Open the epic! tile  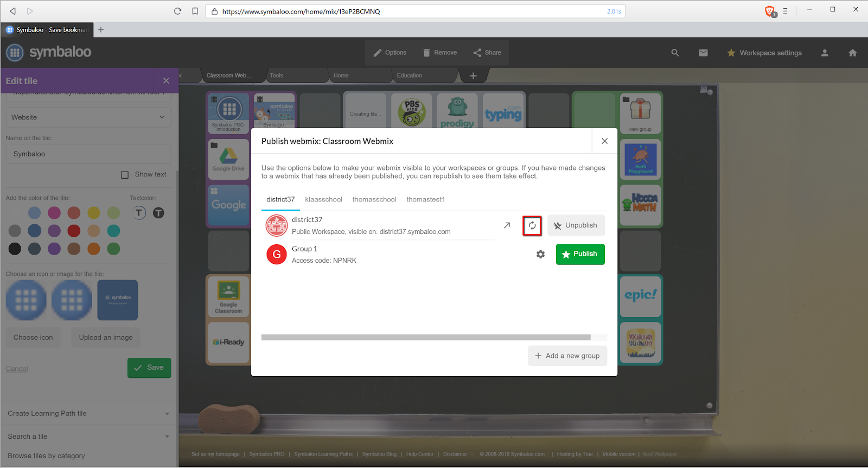[640, 296]
